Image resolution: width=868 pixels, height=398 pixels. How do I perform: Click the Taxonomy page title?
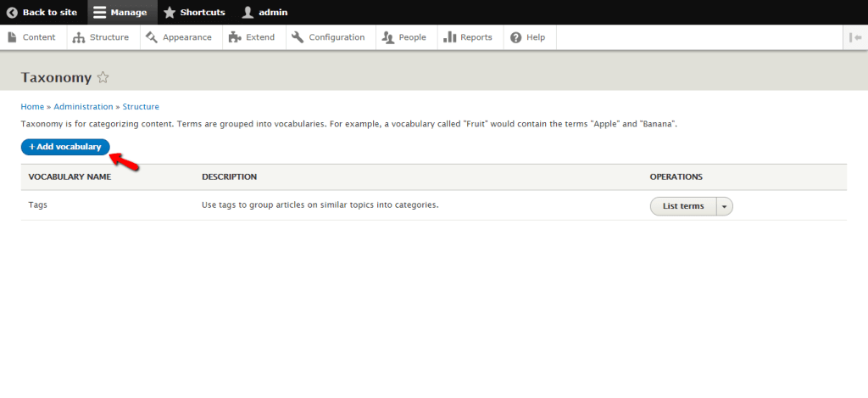(x=56, y=77)
